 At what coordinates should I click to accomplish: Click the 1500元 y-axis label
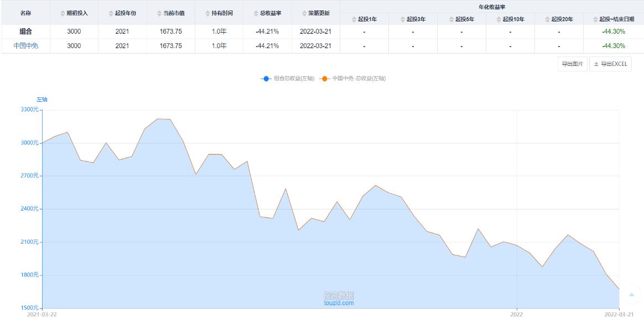coord(29,307)
